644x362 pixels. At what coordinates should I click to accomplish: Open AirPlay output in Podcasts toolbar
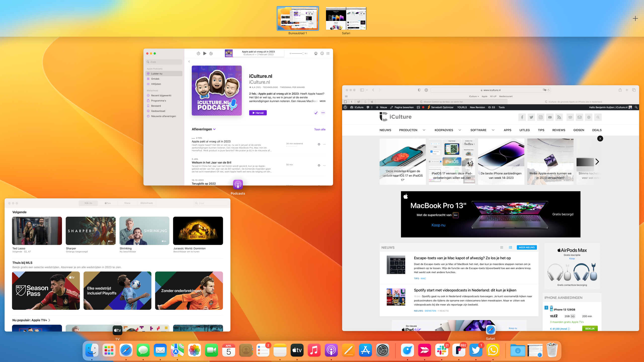(316, 53)
